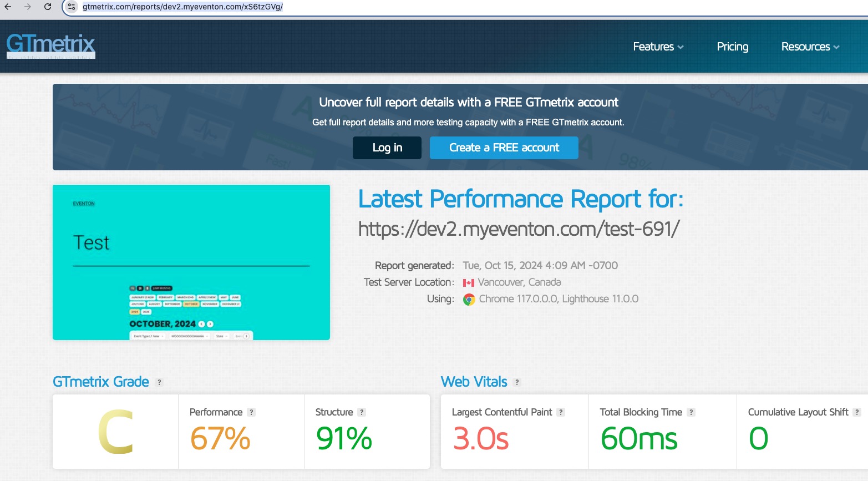This screenshot has width=868, height=481.
Task: Click the 'Latest Performance Report for:' heading
Action: click(521, 199)
